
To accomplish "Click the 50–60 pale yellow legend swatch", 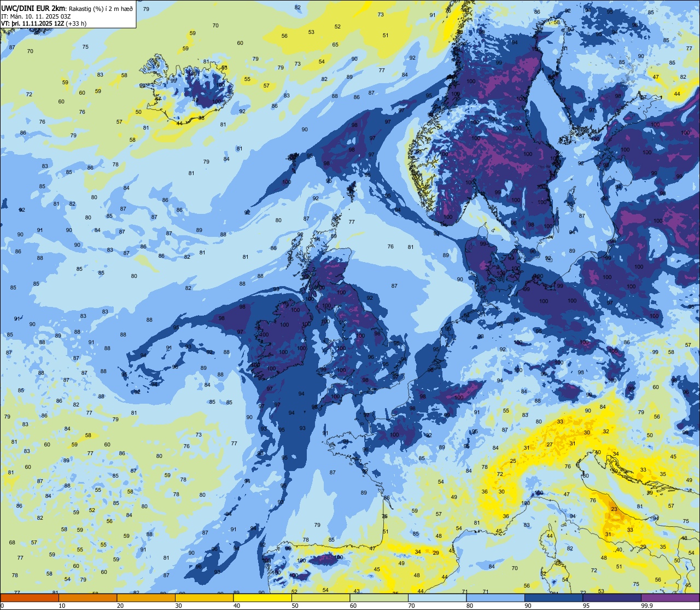I will 320,598.
